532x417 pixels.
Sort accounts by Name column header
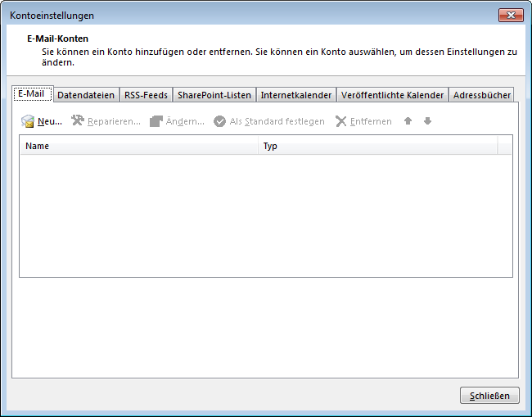(x=139, y=146)
